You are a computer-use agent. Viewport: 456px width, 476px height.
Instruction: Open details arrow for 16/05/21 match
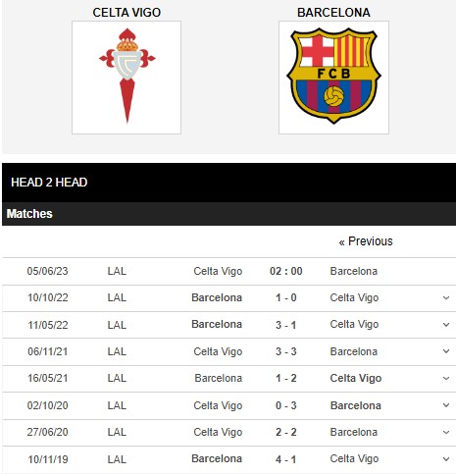coord(446,378)
